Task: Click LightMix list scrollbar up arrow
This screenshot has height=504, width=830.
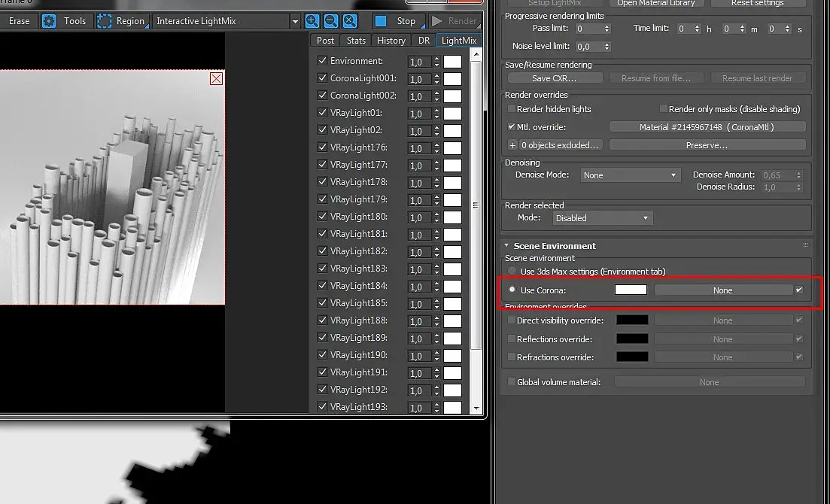Action: point(476,53)
